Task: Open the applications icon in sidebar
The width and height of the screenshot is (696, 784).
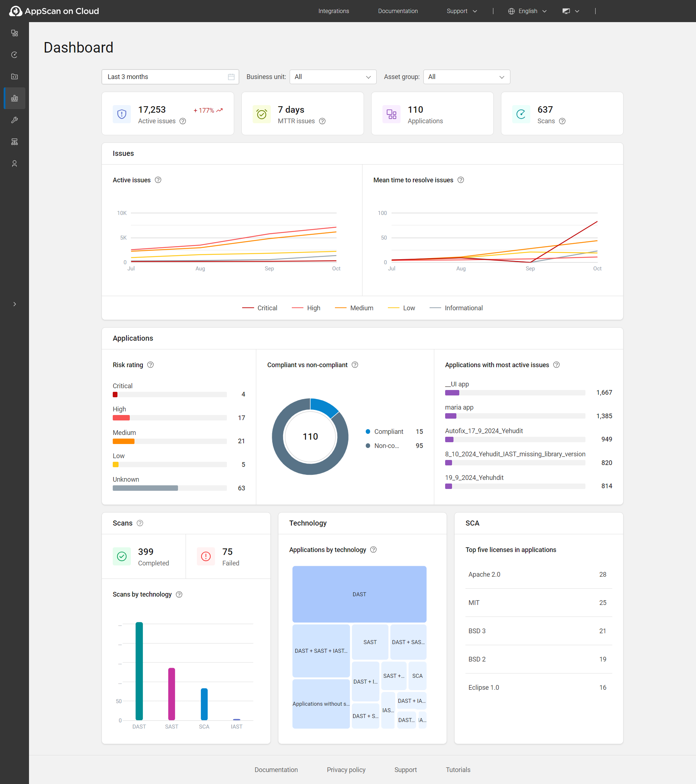Action: (14, 33)
